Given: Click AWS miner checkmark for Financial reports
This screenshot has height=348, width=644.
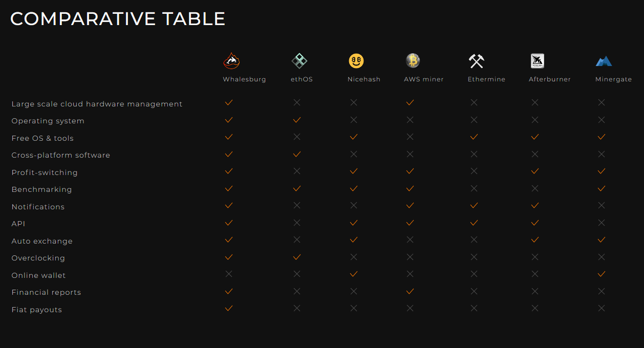Looking at the screenshot, I should point(410,291).
